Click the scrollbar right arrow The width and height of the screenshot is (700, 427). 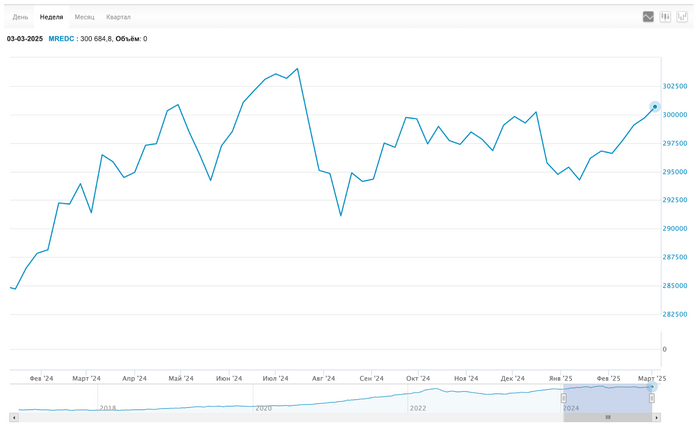tap(686, 417)
